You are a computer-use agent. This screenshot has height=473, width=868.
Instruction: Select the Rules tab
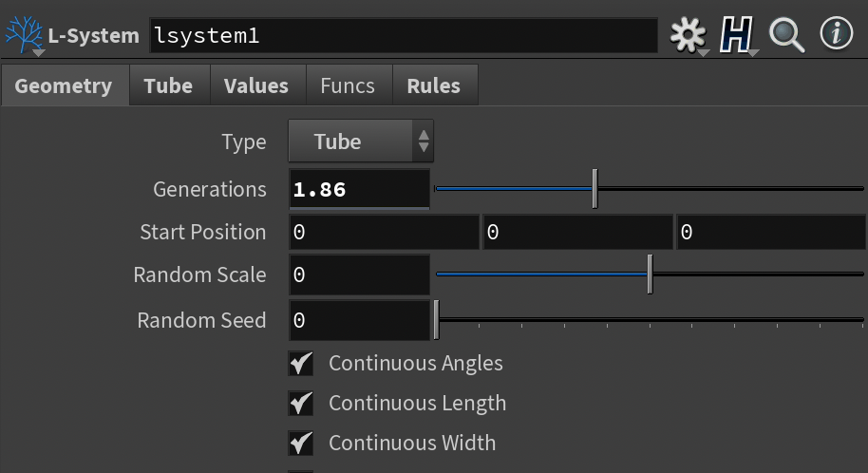pyautogui.click(x=433, y=85)
